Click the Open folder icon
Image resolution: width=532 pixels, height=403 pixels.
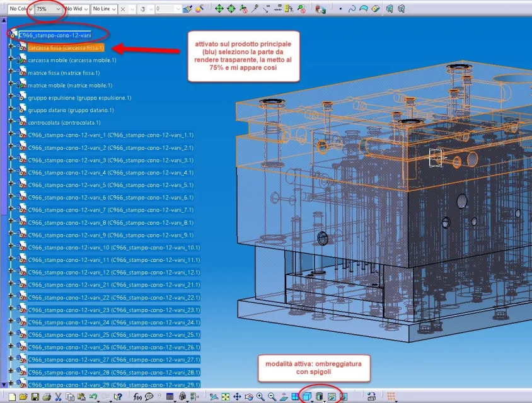pyautogui.click(x=23, y=397)
